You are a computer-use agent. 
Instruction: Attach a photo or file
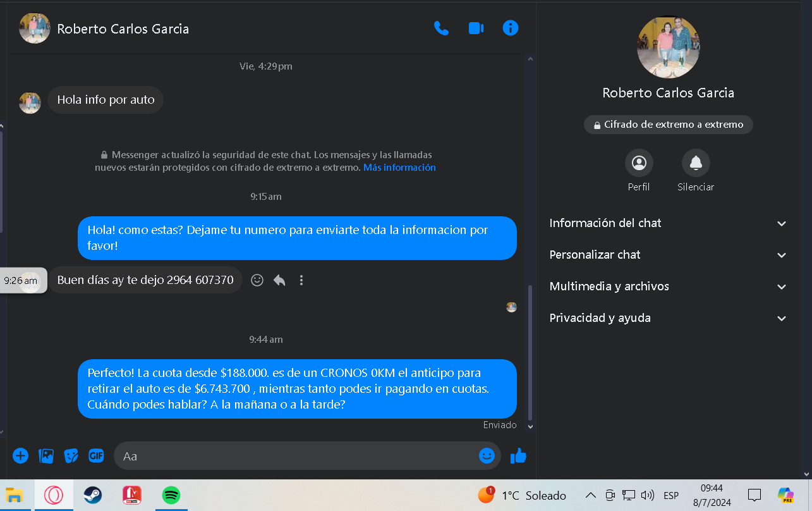click(46, 455)
